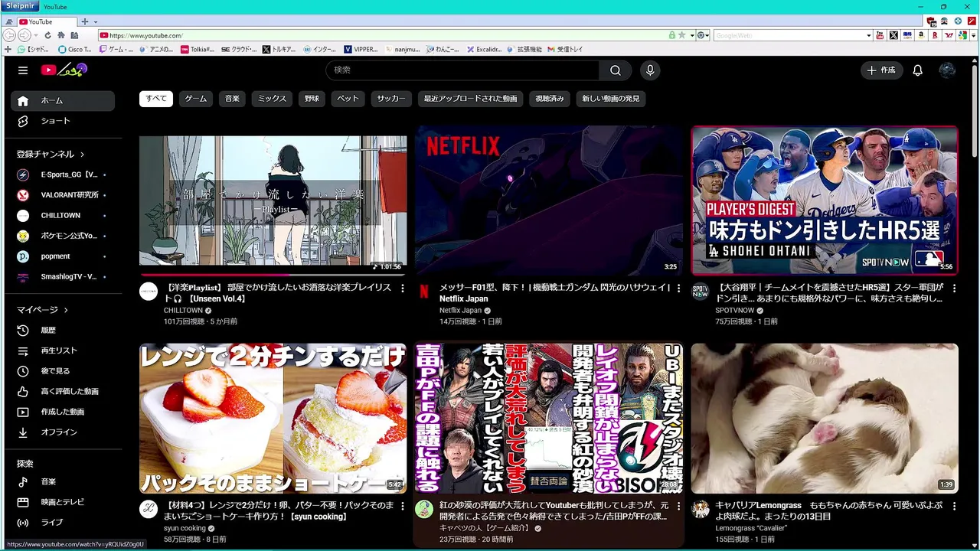Open SmashlogTV subscribed channel
Viewport: 980px width, 551px height.
(63, 276)
